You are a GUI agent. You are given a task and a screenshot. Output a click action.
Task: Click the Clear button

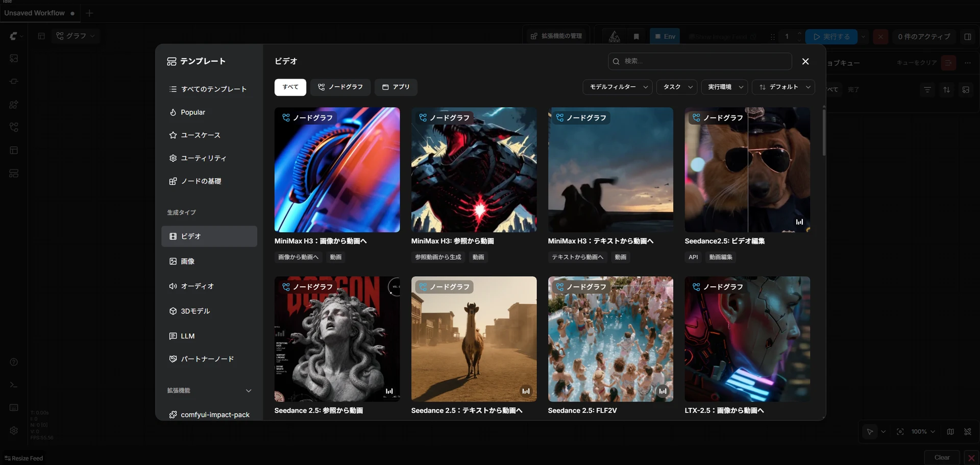click(942, 458)
